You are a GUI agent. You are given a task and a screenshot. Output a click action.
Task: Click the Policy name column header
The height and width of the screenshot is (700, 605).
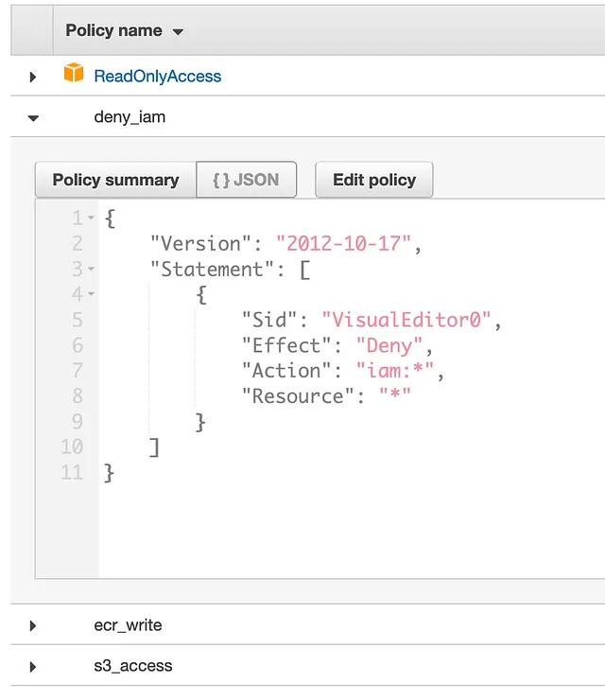pyautogui.click(x=113, y=30)
